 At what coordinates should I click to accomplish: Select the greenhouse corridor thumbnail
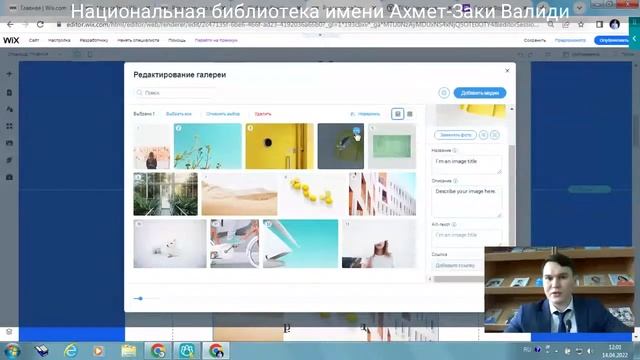[x=165, y=194]
